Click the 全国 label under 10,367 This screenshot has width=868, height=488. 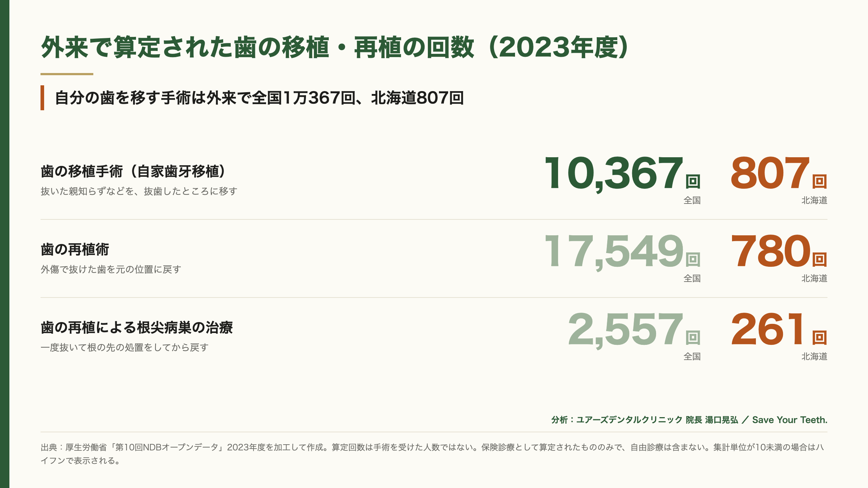click(692, 200)
